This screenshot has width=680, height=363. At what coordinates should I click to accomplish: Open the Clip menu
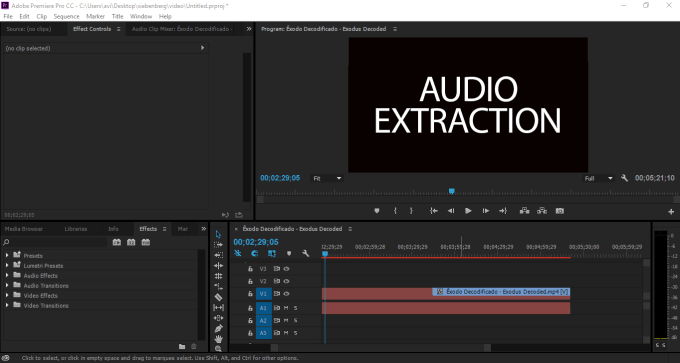click(x=42, y=16)
